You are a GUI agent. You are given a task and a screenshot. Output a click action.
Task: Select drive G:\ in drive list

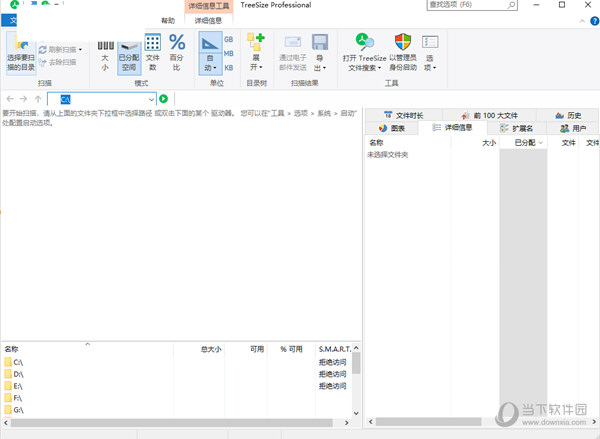click(x=14, y=410)
